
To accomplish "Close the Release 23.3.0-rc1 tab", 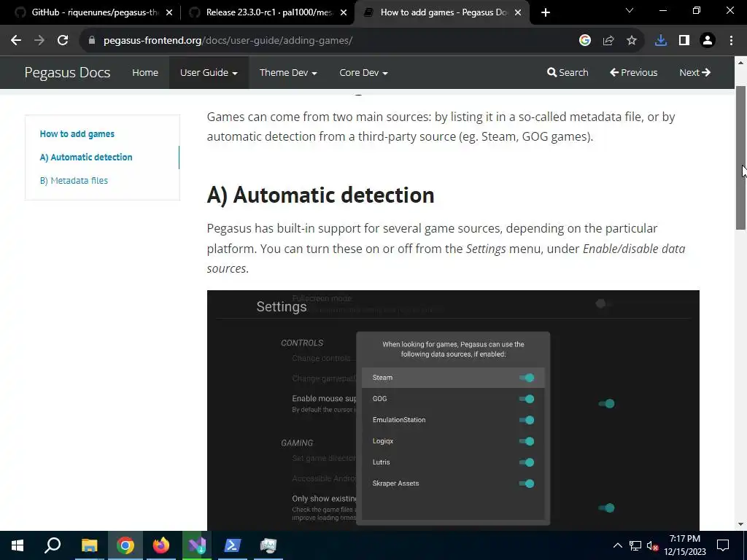I will pyautogui.click(x=344, y=13).
